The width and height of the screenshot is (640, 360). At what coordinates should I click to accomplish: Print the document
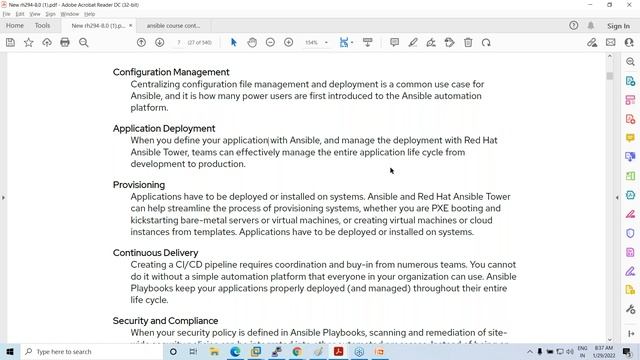(65, 42)
